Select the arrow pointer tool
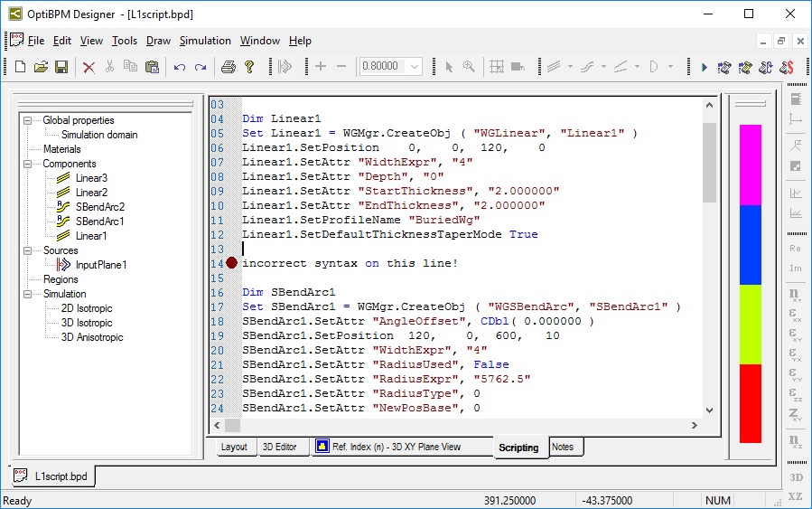Image resolution: width=812 pixels, height=509 pixels. point(449,67)
